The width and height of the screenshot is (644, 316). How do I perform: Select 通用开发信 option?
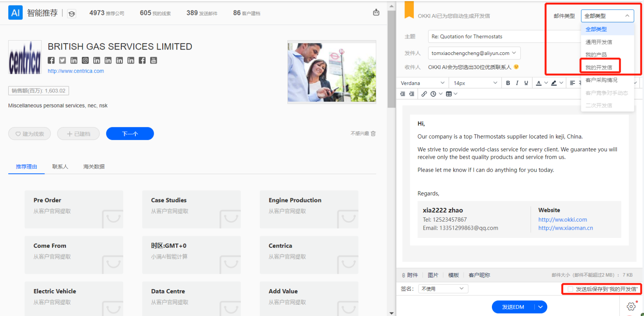coord(607,42)
